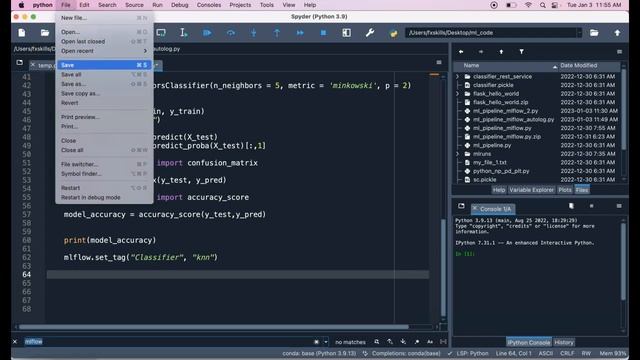The image size is (640, 360).
Task: Close the find bar with X
Action: (15, 342)
